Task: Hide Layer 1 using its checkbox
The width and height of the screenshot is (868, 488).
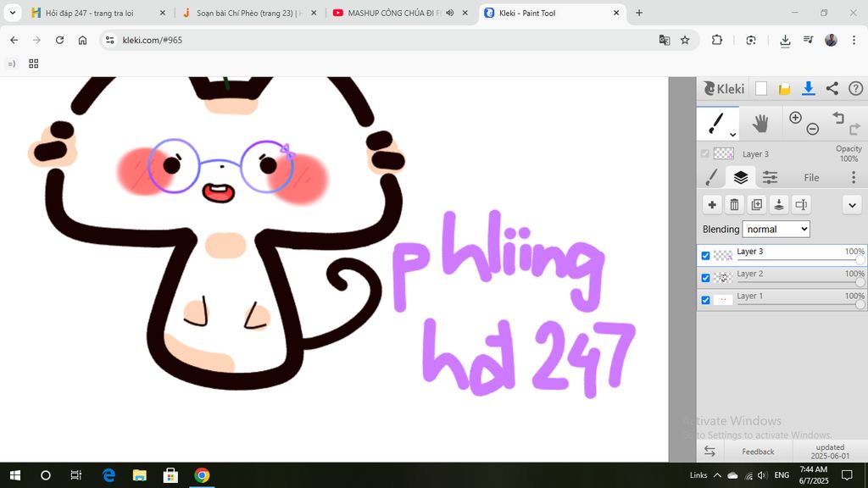Action: pos(705,300)
